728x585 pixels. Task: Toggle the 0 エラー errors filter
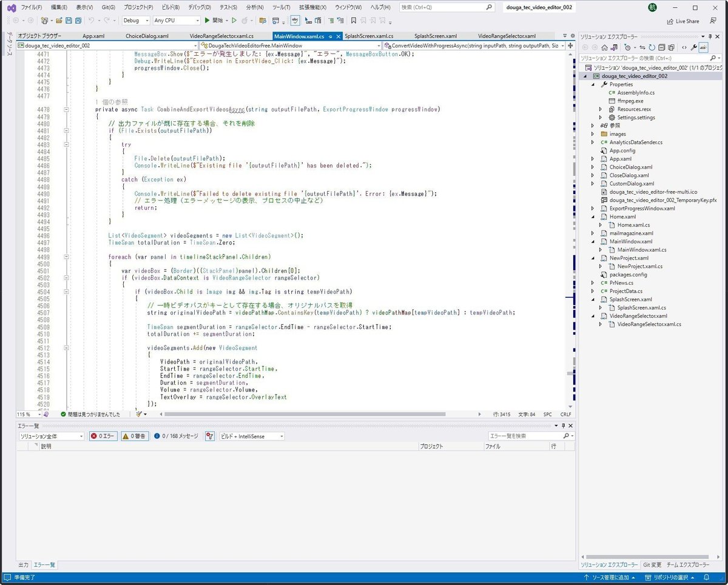pos(103,436)
